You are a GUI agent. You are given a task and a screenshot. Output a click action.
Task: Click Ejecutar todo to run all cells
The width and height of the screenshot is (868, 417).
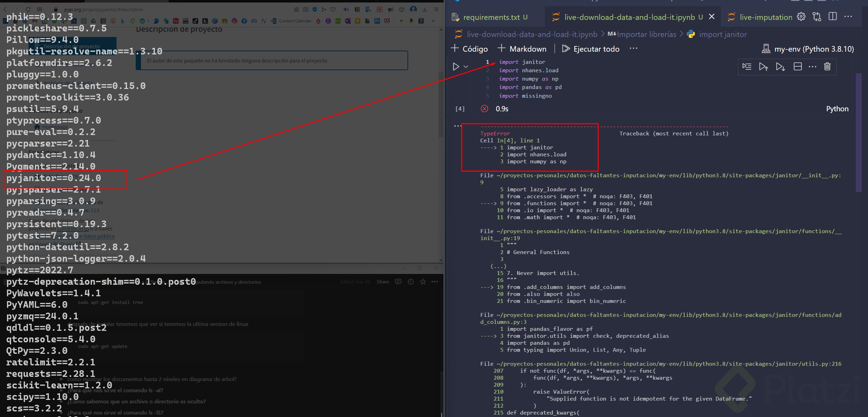pyautogui.click(x=591, y=49)
